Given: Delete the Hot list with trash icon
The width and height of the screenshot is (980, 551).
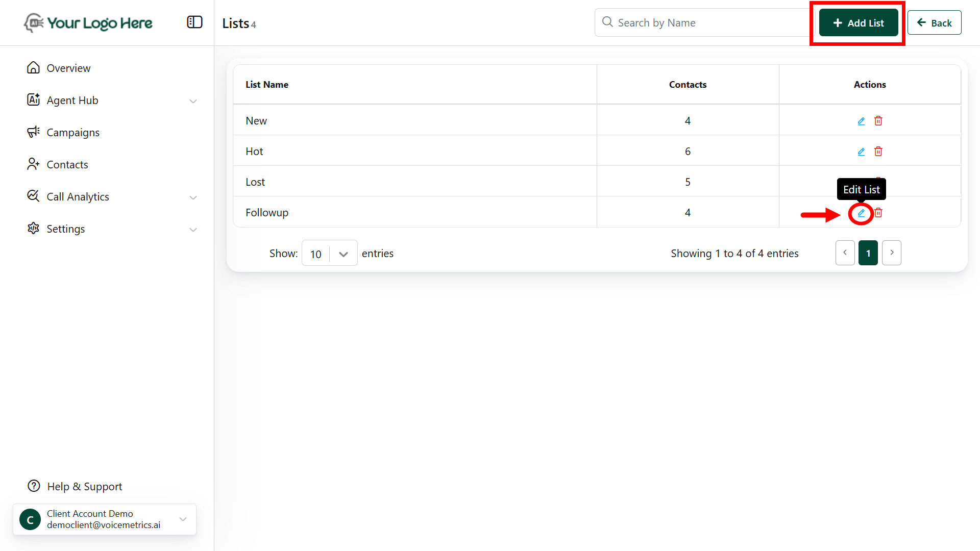Looking at the screenshot, I should (x=878, y=152).
